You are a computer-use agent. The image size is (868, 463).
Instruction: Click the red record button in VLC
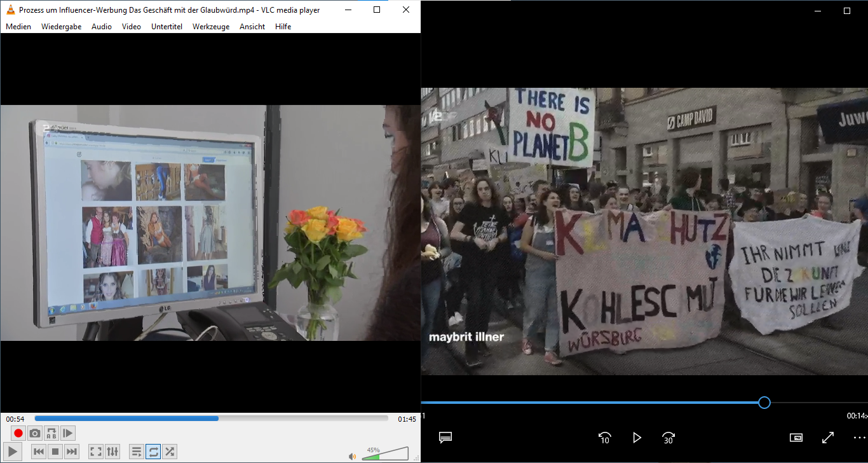[x=18, y=433]
